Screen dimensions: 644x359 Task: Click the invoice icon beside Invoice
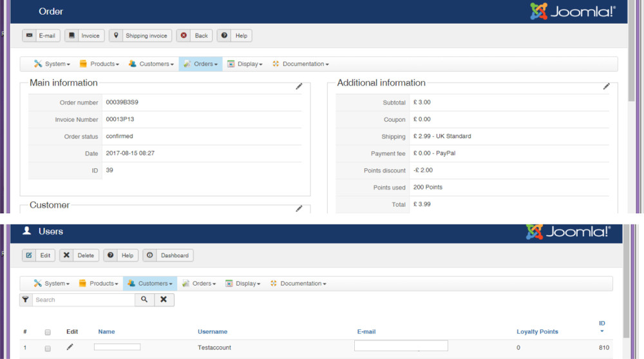click(71, 35)
